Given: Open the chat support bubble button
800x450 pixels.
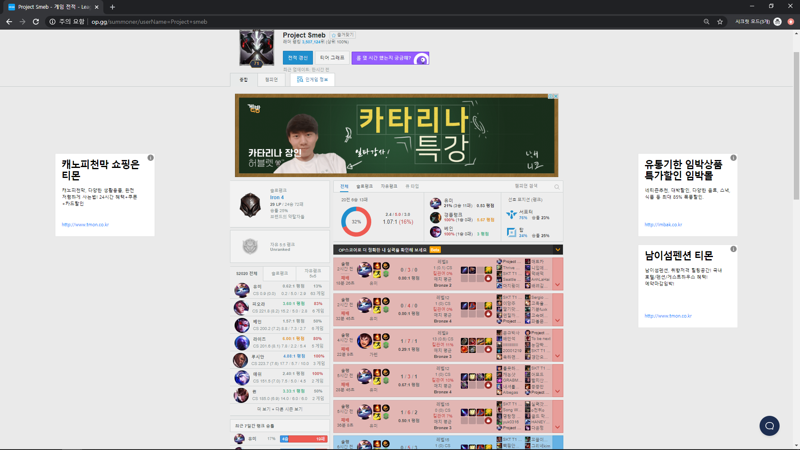Looking at the screenshot, I should (x=769, y=426).
